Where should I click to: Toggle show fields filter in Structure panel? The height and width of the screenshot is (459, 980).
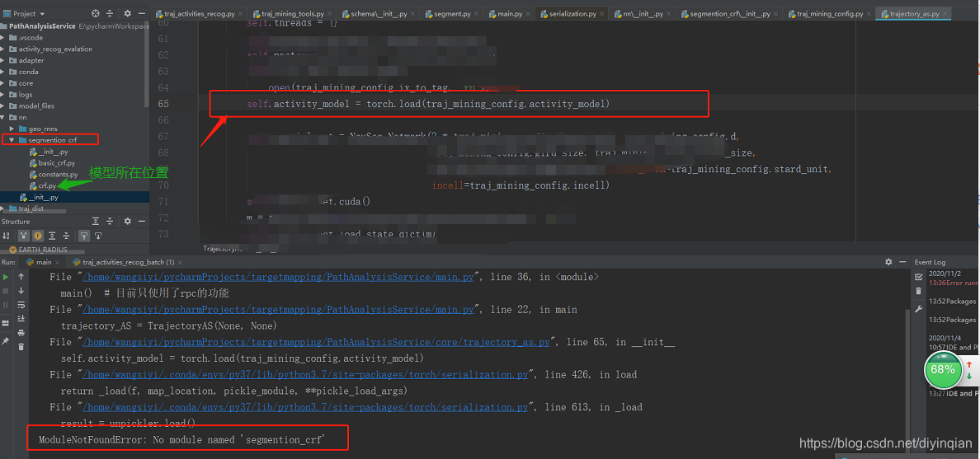[x=37, y=236]
